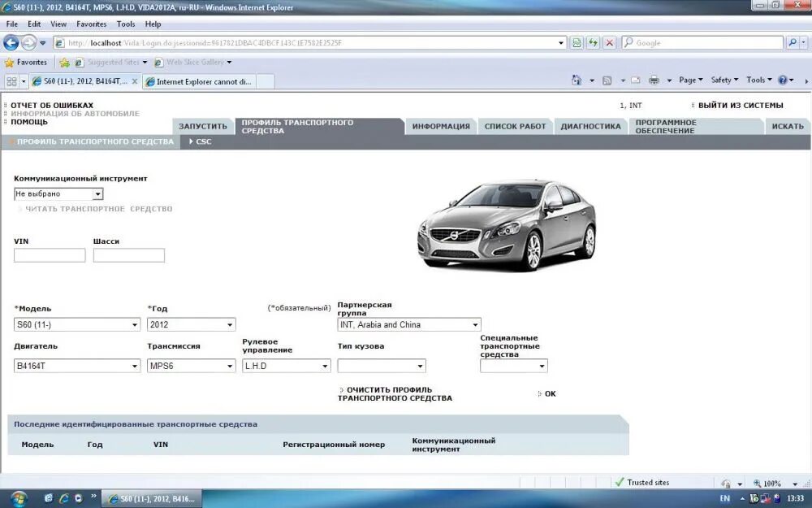Viewport: 812px width, 508px height.
Task: Click ПОМОЩЬ link
Action: [29, 122]
